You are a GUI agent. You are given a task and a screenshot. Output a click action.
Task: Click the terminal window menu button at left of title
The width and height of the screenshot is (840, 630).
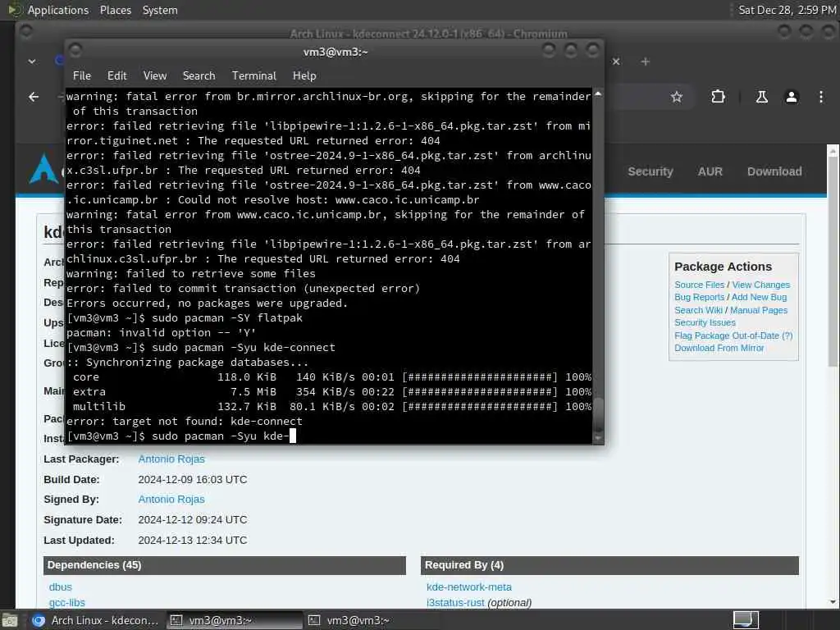pyautogui.click(x=75, y=50)
